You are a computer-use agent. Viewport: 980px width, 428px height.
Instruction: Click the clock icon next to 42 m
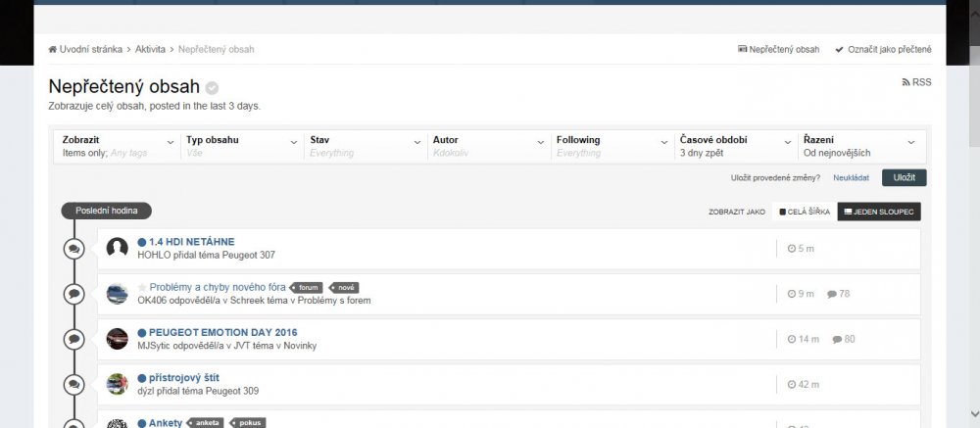tap(792, 384)
